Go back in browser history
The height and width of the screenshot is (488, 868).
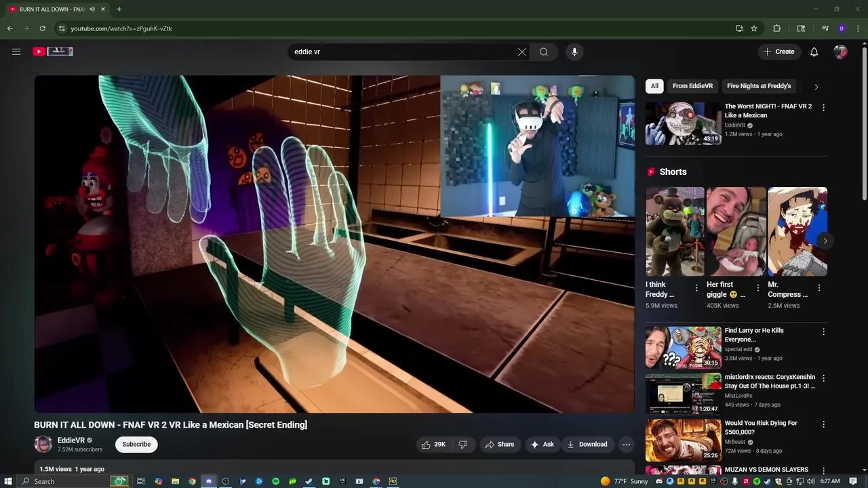(x=9, y=28)
